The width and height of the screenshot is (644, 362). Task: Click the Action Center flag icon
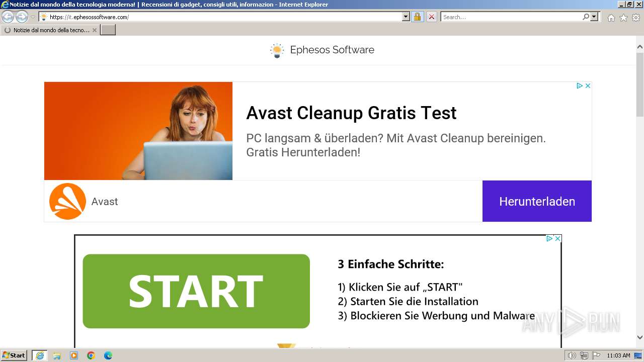coord(596,355)
